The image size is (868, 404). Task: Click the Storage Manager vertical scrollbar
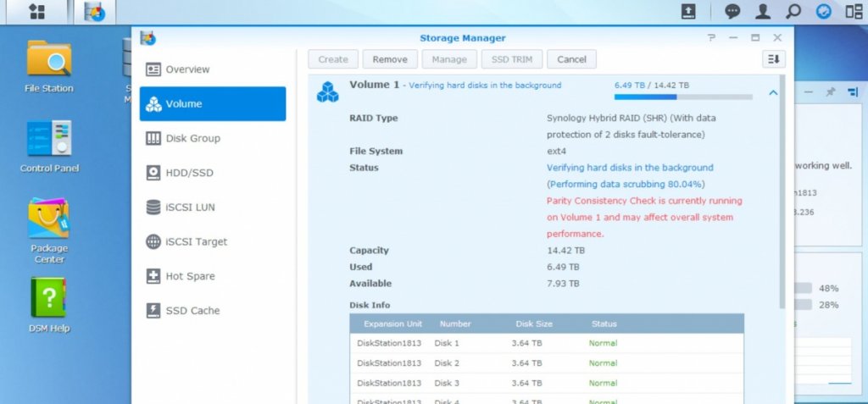[x=782, y=191]
